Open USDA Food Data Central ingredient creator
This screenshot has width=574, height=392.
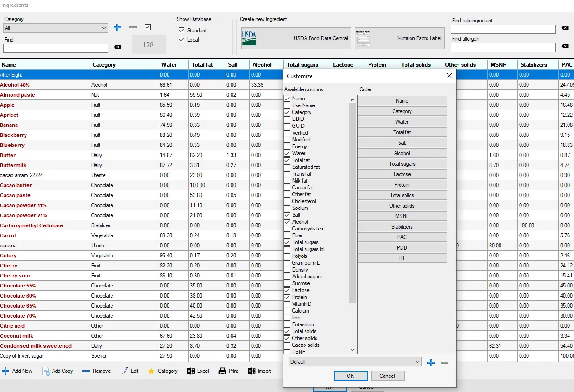pyautogui.click(x=296, y=38)
